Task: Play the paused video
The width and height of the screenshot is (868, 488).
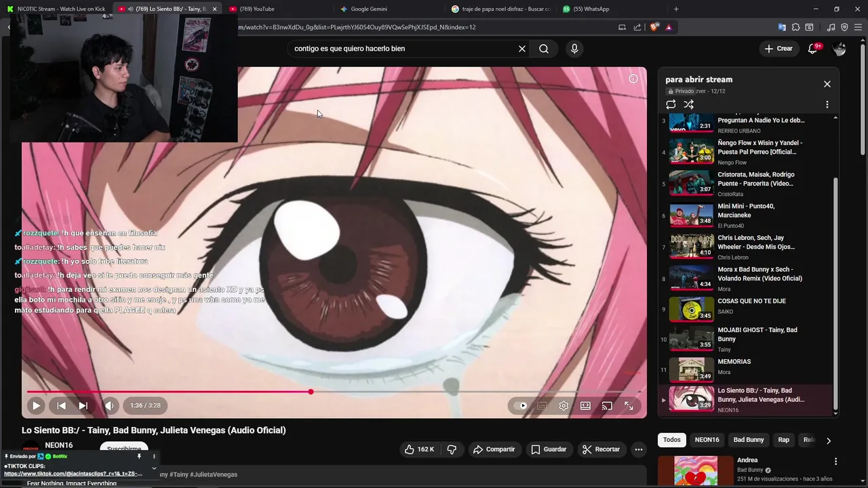Action: point(36,405)
